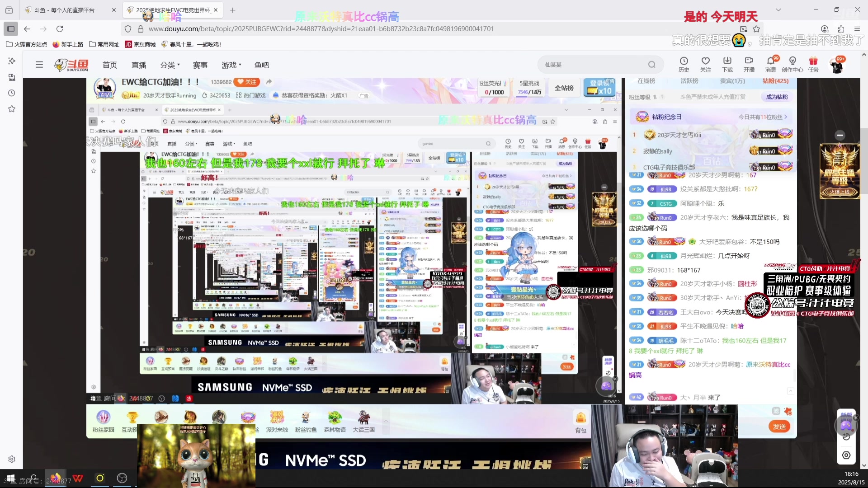Switch to 活跃榜 tab
Image resolution: width=868 pixels, height=488 pixels.
[x=689, y=81]
